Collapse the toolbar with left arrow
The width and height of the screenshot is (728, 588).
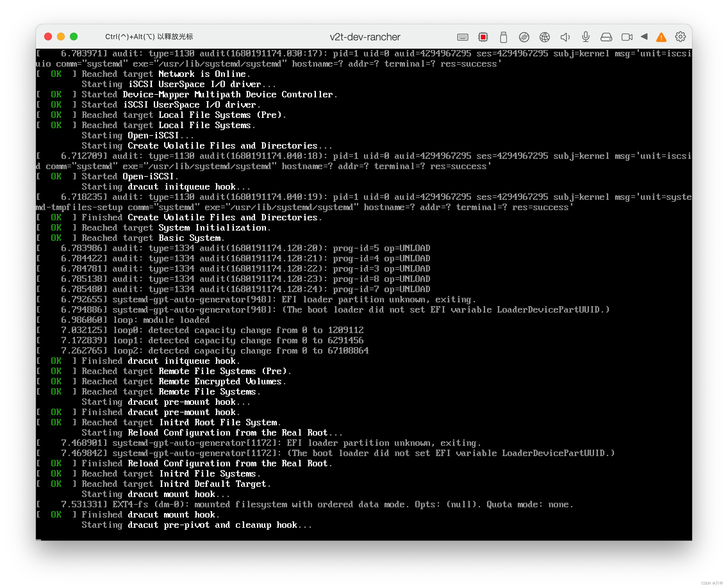click(644, 37)
